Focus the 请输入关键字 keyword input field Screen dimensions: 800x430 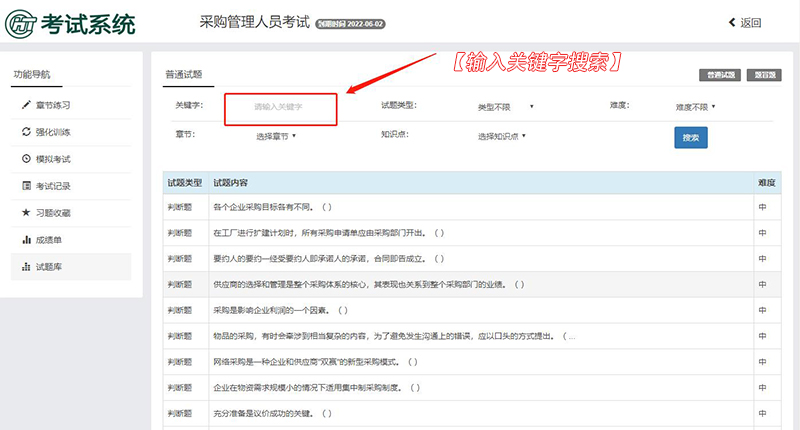(280, 106)
